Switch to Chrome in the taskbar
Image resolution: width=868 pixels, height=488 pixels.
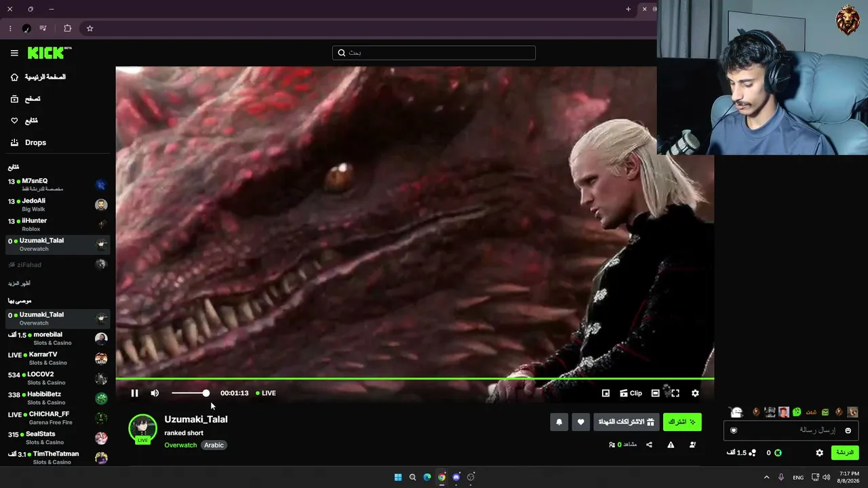pyautogui.click(x=441, y=477)
